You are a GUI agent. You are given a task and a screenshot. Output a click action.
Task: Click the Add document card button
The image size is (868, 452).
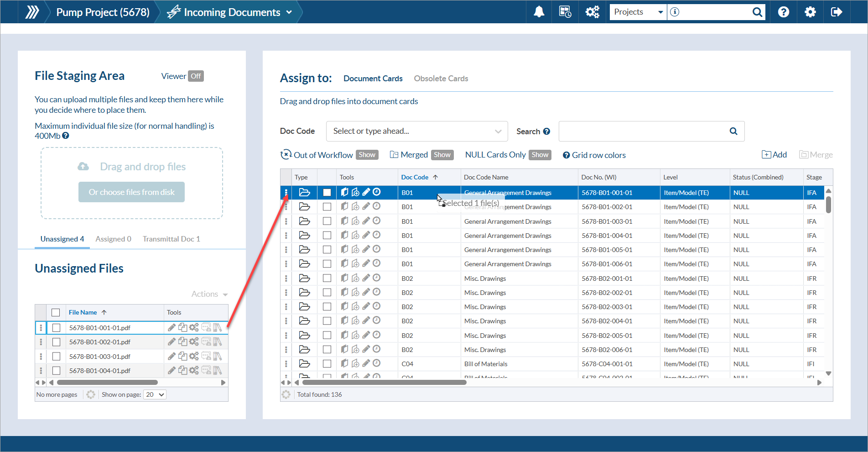click(x=774, y=155)
